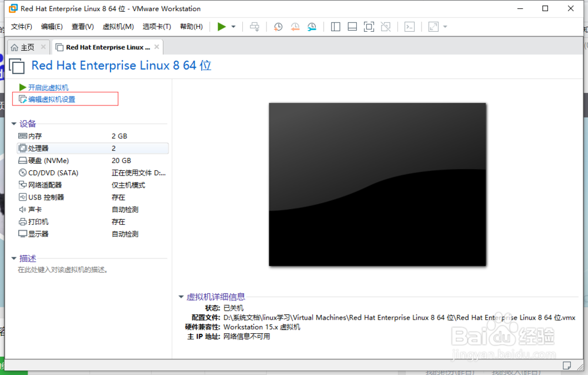
Task: Select the 硬盘 (NVMe) device row
Action: pyautogui.click(x=93, y=161)
